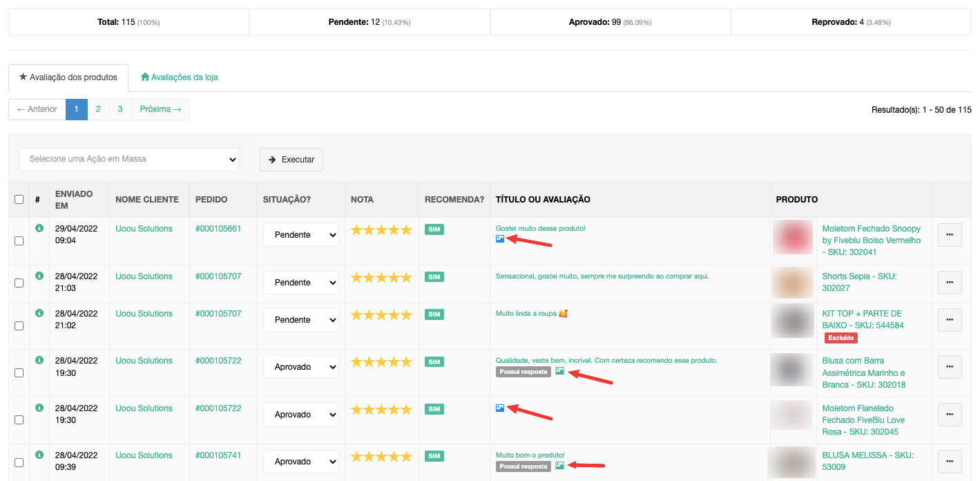Click '← Anterior' pagination link

(x=37, y=109)
